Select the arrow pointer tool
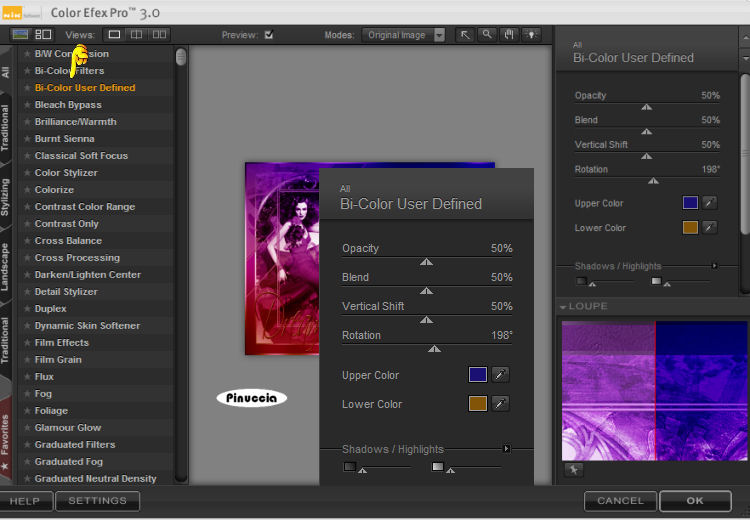The image size is (750, 520). point(464,35)
